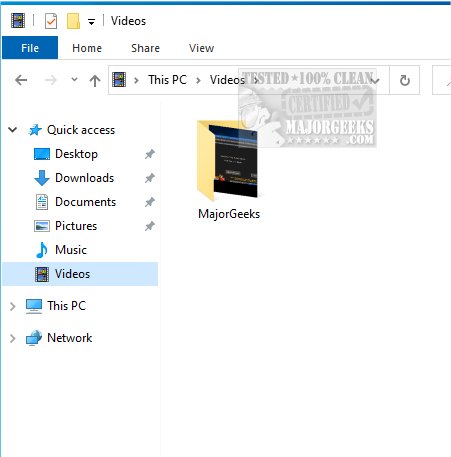
Task: Select the MajorGeeks folder thumbnail
Action: point(227,161)
